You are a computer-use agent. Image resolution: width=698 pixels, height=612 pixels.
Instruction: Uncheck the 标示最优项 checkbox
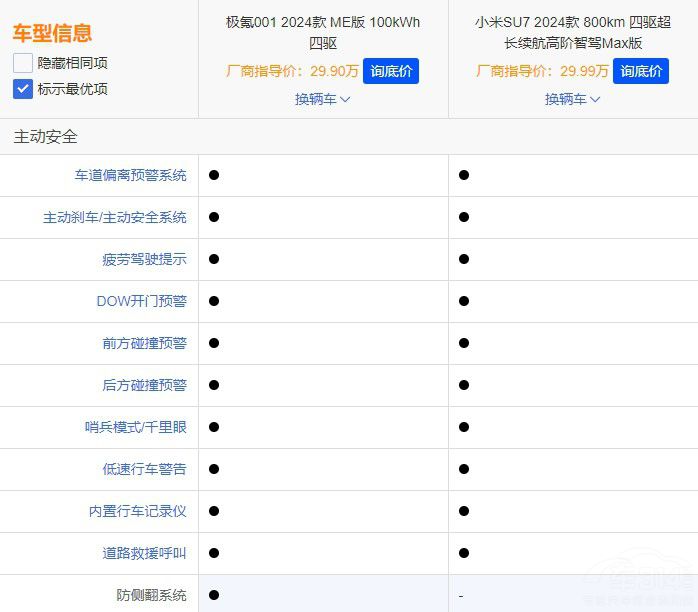pos(23,89)
